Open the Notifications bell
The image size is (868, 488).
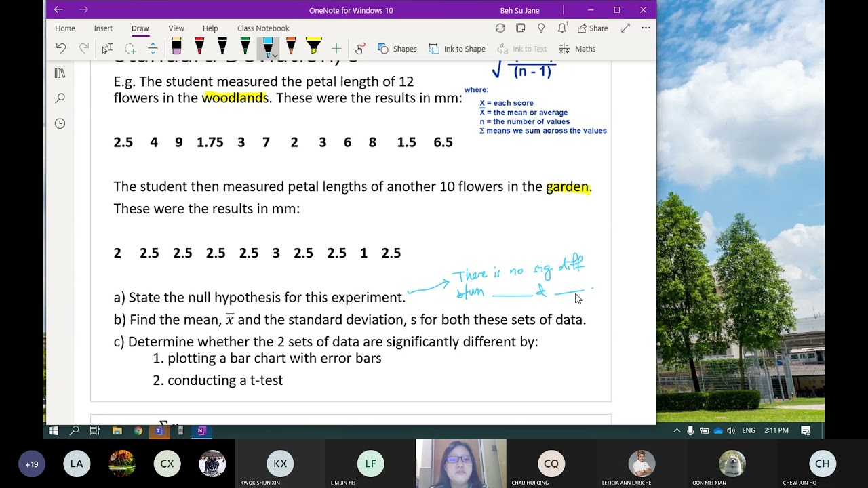[562, 28]
